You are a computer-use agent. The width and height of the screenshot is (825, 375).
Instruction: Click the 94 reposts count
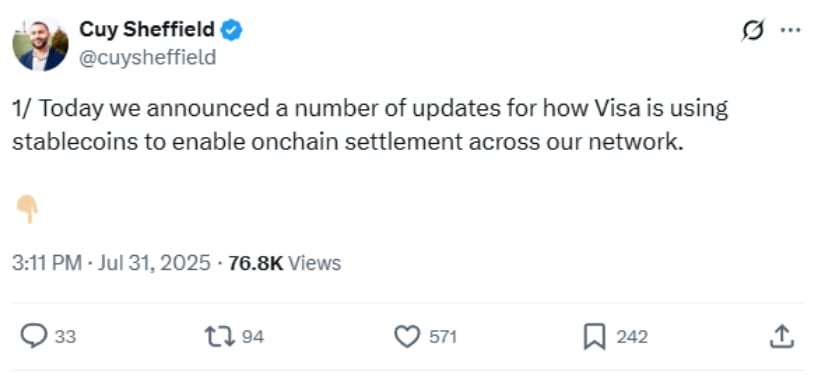click(x=253, y=337)
